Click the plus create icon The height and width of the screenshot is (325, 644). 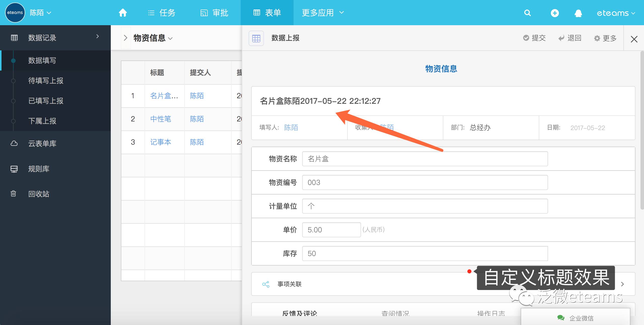point(555,13)
